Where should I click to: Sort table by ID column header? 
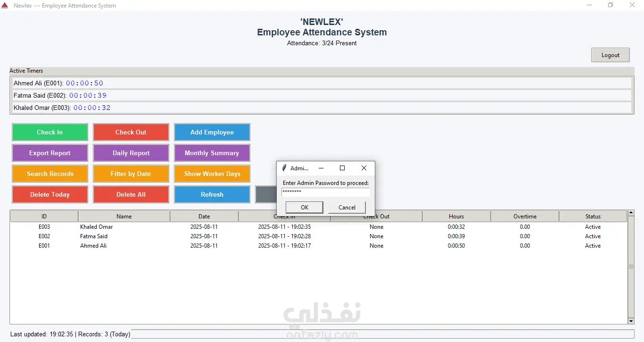44,217
